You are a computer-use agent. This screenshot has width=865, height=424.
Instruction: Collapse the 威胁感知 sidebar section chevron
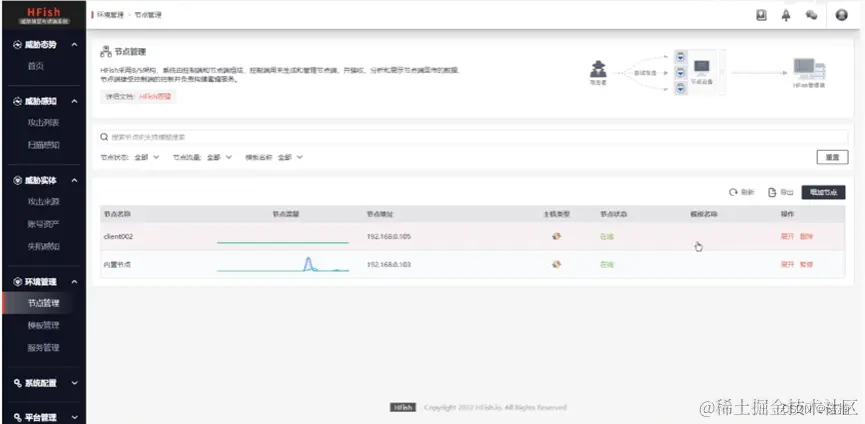[x=75, y=101]
